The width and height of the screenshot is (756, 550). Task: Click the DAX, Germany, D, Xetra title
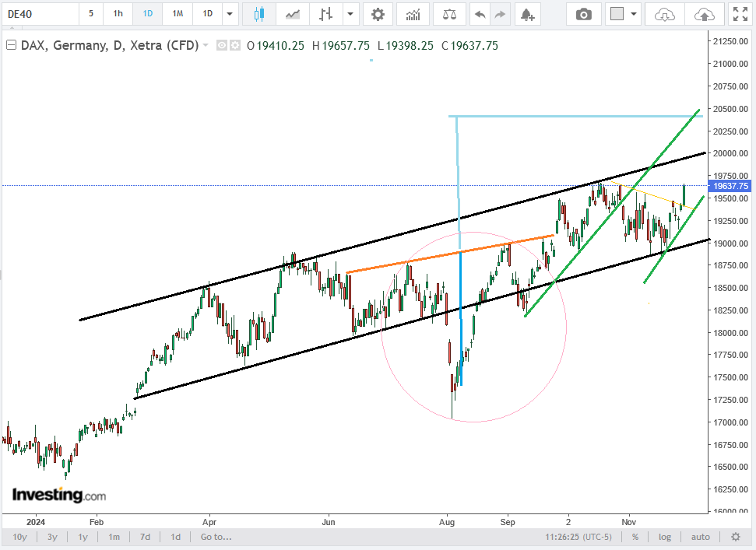[x=110, y=45]
